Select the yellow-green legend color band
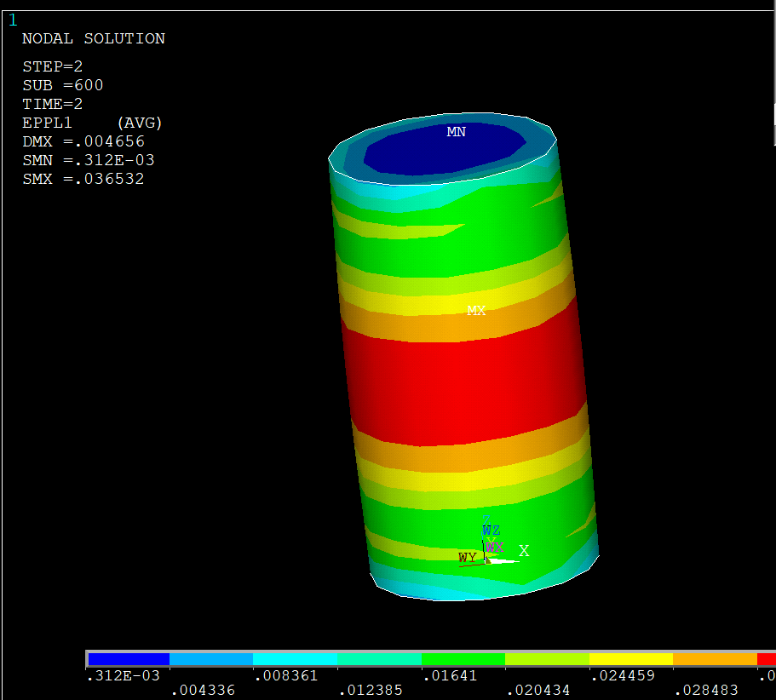The height and width of the screenshot is (700, 776). coord(548,659)
